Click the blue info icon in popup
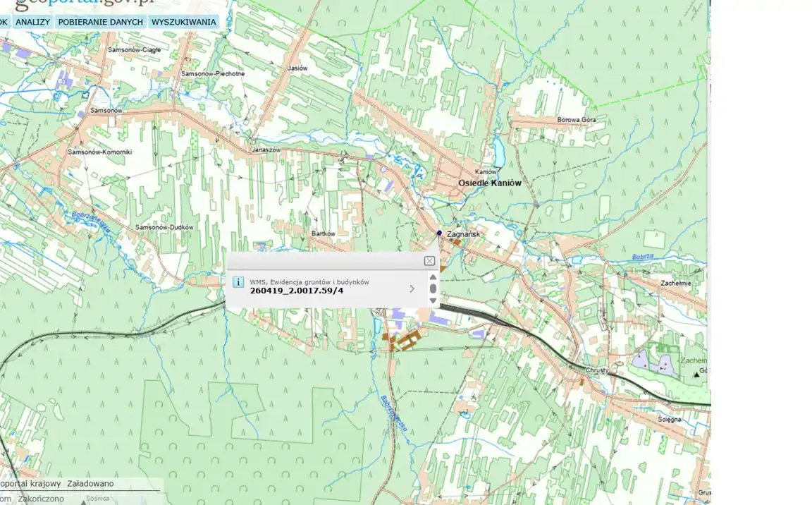Viewport: 812px width, 505px height. coord(238,282)
